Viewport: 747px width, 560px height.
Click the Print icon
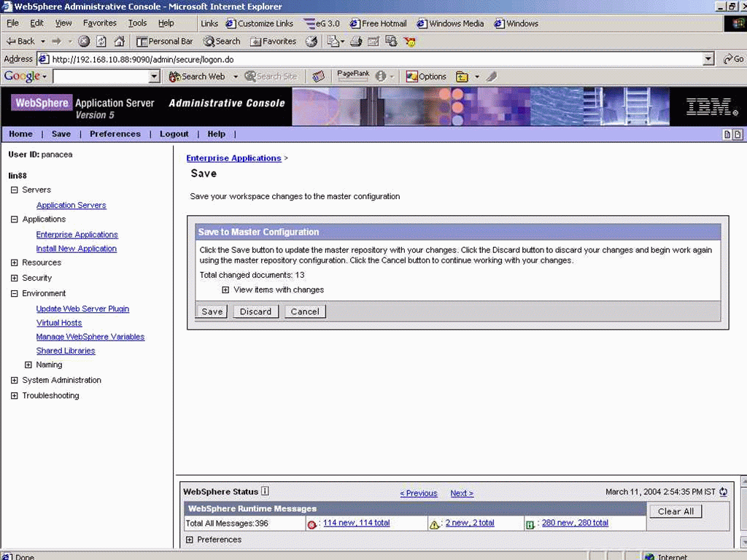tap(356, 42)
